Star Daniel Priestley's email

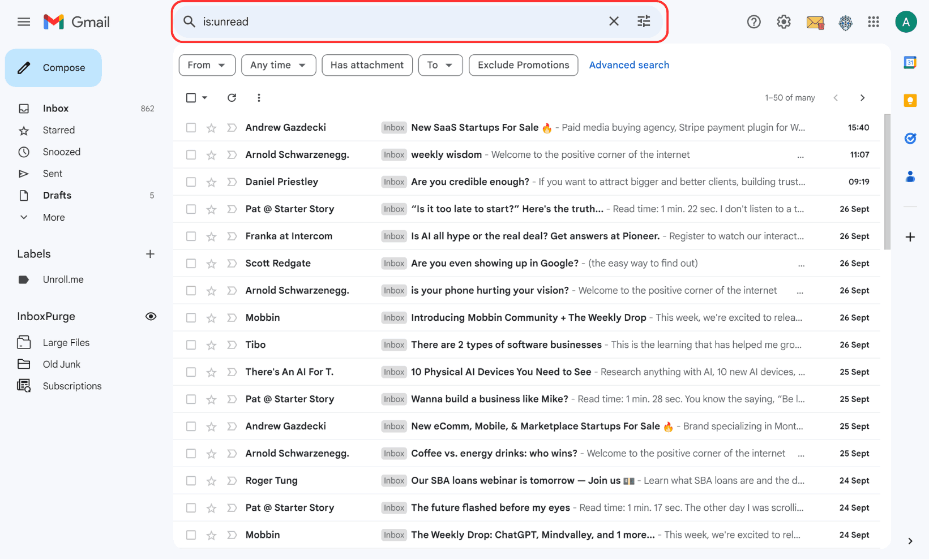211,182
